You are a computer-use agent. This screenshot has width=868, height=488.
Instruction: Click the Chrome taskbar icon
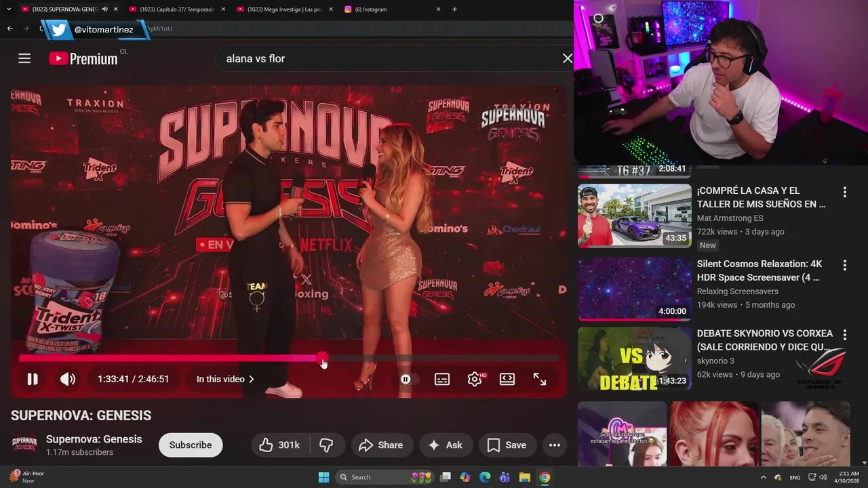pyautogui.click(x=545, y=477)
